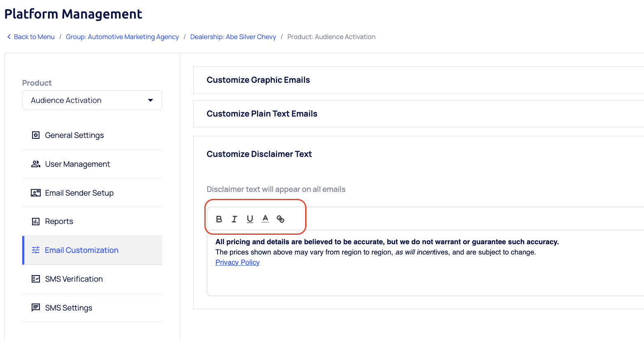This screenshot has width=644, height=341.
Task: Click the SMS Settings message icon
Action: pyautogui.click(x=36, y=308)
